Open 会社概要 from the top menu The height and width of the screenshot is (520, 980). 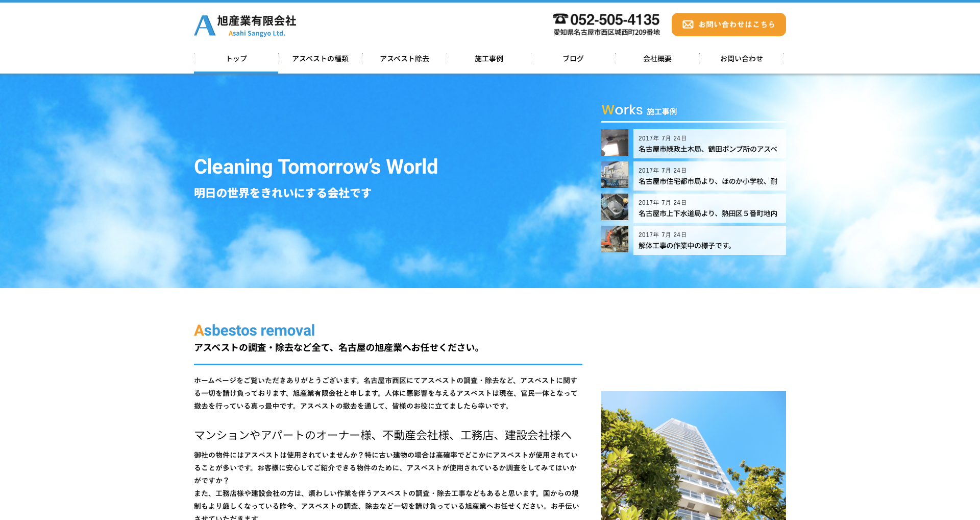pos(657,59)
